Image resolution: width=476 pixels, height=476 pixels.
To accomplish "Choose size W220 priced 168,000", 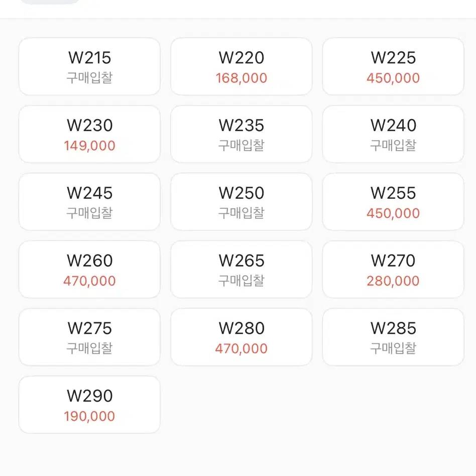I will [x=242, y=66].
